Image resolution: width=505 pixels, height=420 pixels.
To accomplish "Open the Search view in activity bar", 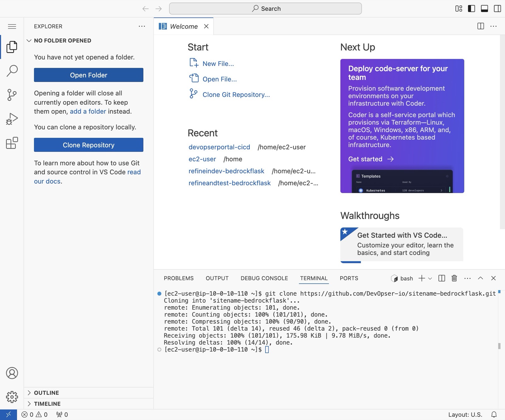I will click(x=12, y=71).
